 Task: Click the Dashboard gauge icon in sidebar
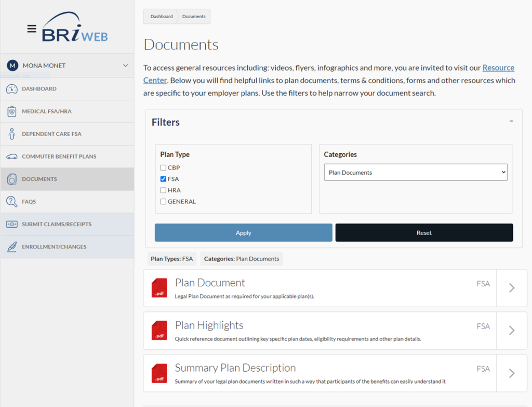(11, 89)
